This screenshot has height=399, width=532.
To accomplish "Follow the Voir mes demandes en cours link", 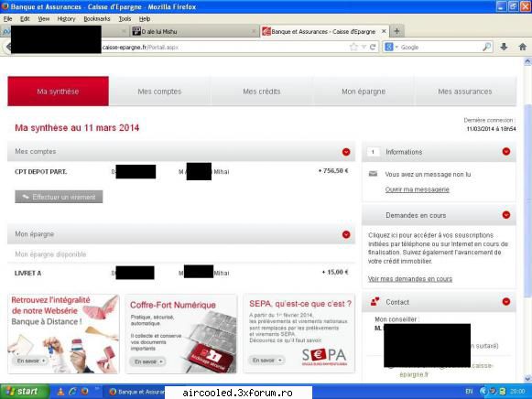I will coord(410,278).
